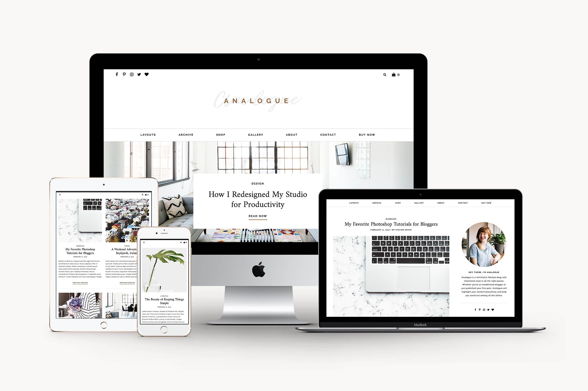
Task: Click the search icon in top right
Action: (383, 75)
